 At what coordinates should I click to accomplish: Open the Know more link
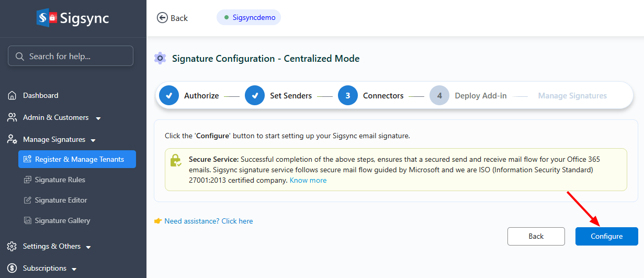(x=308, y=180)
